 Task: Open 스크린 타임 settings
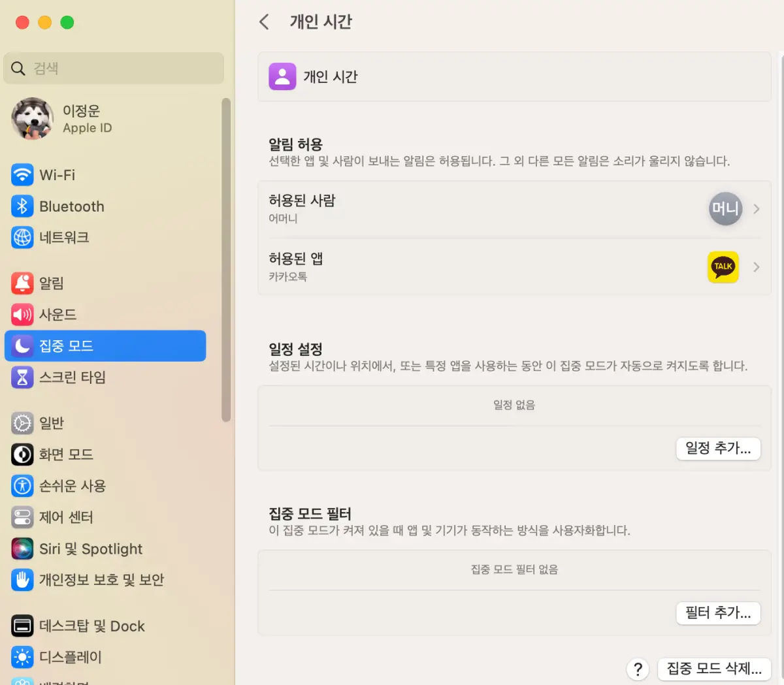coord(65,377)
